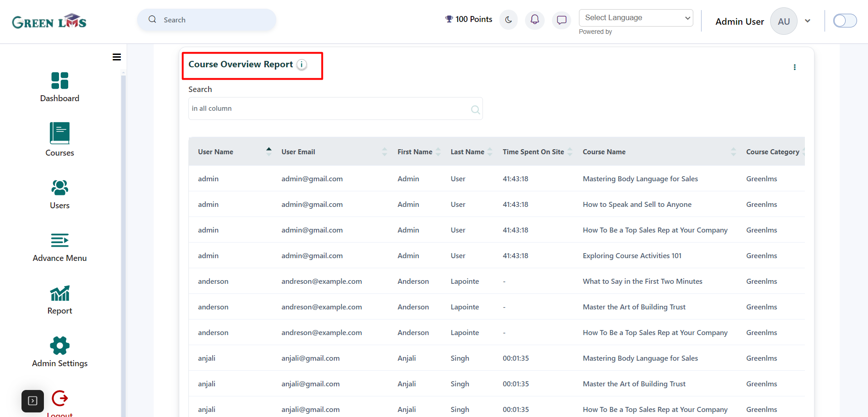The height and width of the screenshot is (417, 868).
Task: Select the Admin Settings menu label
Action: click(x=59, y=363)
